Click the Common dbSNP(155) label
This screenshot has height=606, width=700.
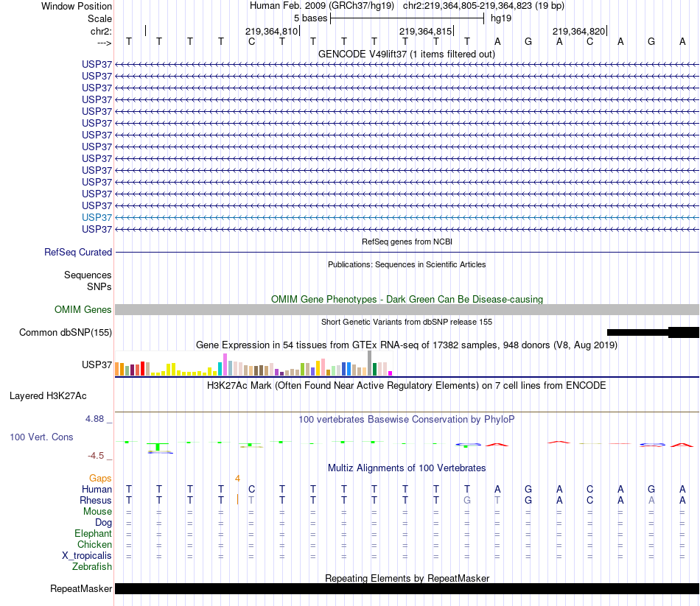pyautogui.click(x=66, y=332)
